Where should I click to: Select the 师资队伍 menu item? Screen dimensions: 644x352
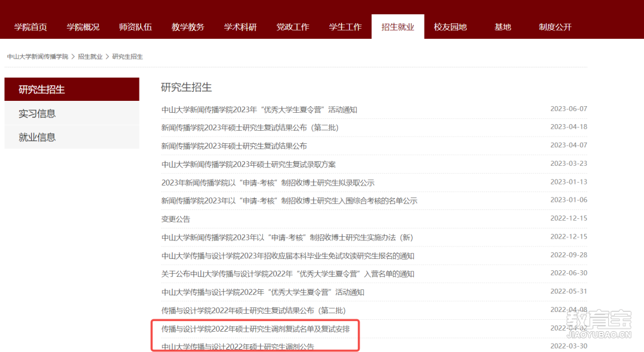coord(135,27)
